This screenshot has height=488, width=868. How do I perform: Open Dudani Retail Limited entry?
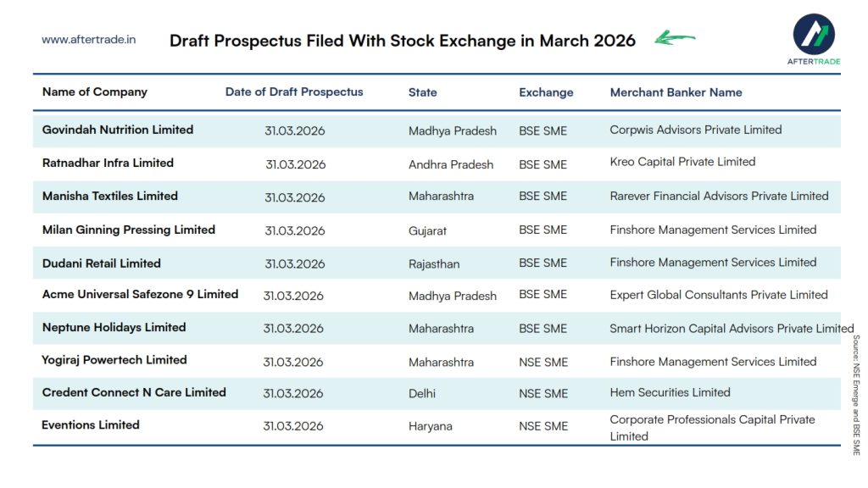(x=102, y=263)
